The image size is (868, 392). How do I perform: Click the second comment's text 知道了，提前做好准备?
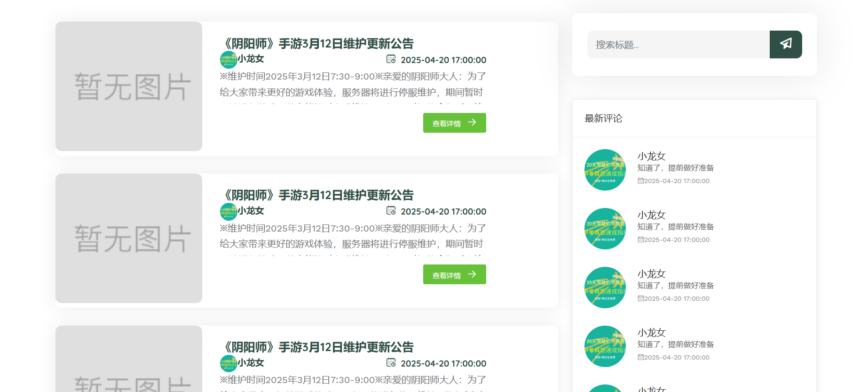tap(676, 227)
